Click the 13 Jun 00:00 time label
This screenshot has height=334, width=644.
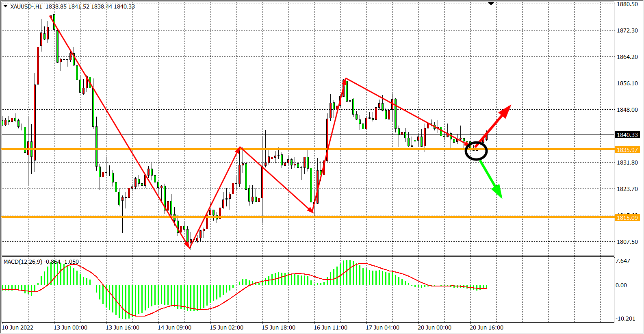point(70,327)
